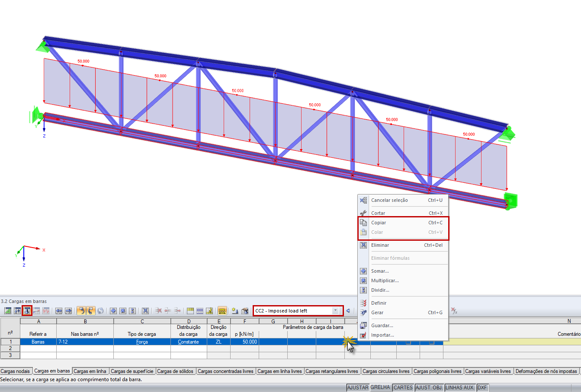Click the yellow table row toolbar icon
Screen dimensions: 581x392
click(190, 311)
